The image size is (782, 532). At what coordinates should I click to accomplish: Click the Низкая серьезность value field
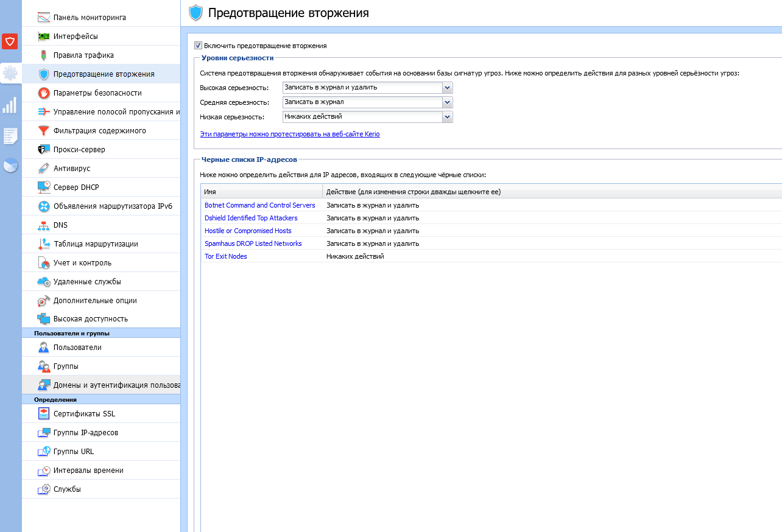362,117
